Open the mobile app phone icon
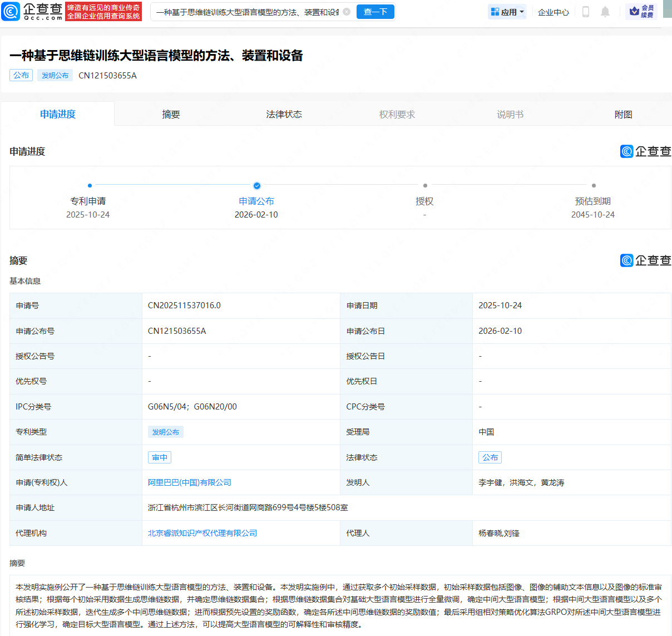This screenshot has height=636, width=672. (x=585, y=12)
